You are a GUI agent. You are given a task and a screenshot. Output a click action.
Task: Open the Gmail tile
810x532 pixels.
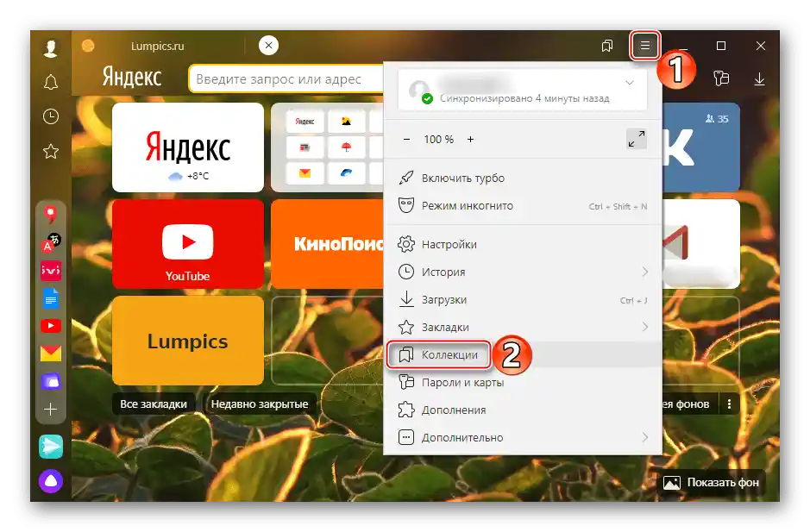click(x=700, y=244)
